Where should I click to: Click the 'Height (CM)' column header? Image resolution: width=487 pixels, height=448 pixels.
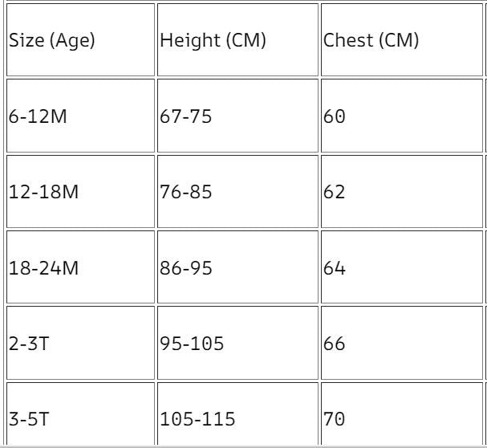click(x=237, y=40)
